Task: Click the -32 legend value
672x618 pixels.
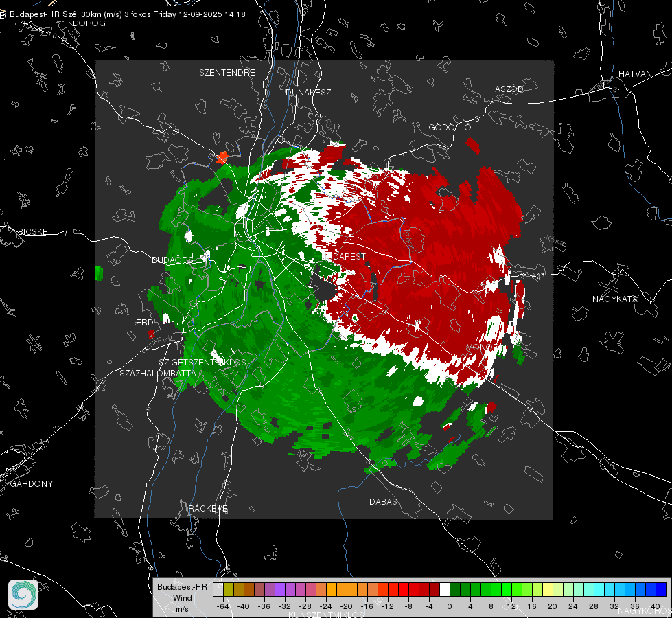Action: point(285,606)
